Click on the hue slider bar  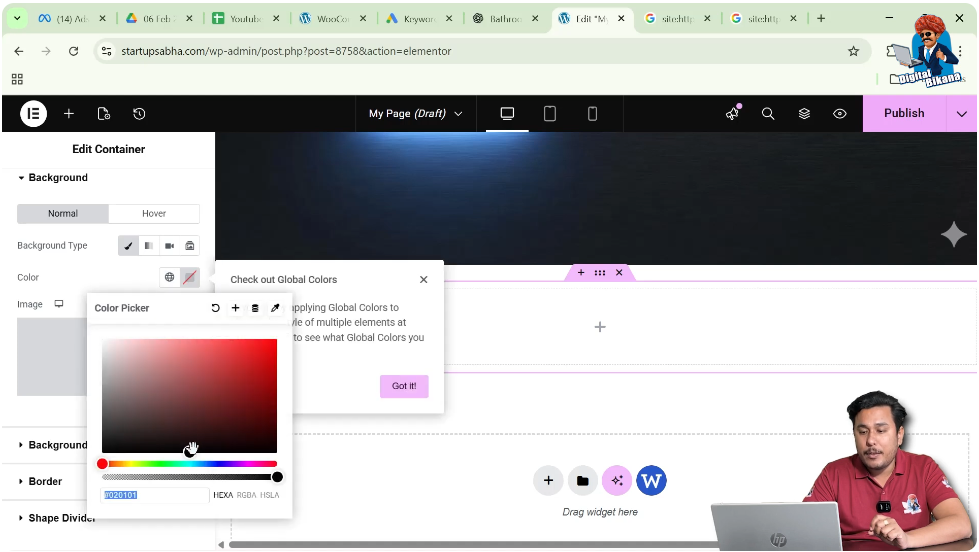tap(189, 464)
